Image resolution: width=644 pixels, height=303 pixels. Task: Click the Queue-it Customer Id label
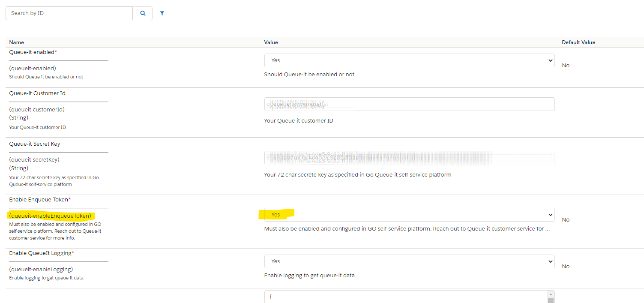(37, 93)
